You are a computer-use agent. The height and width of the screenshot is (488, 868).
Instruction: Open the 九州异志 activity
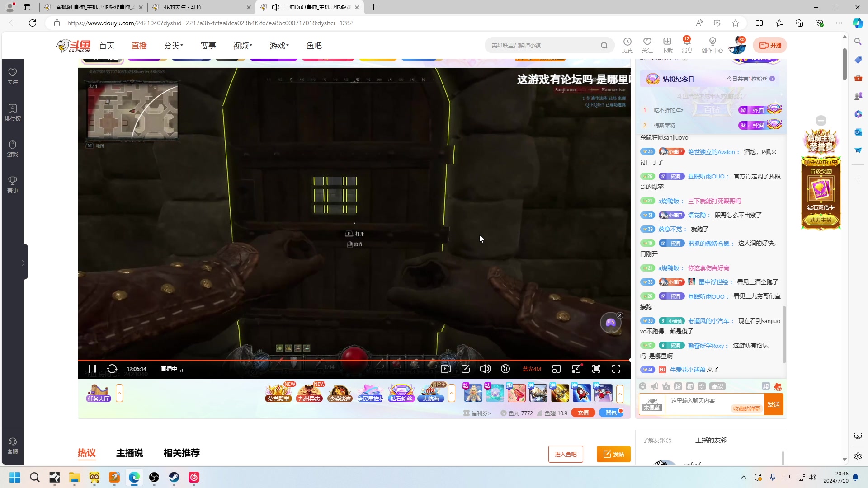(309, 393)
